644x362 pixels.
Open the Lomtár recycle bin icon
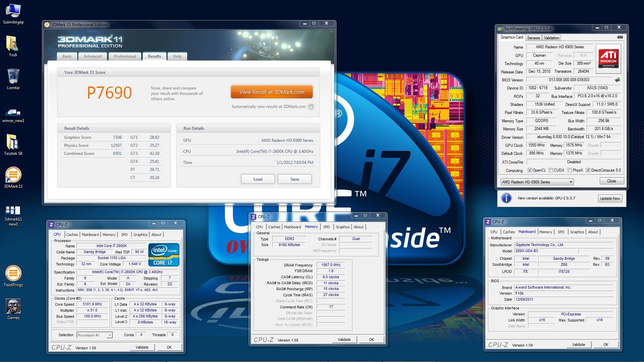(x=13, y=79)
